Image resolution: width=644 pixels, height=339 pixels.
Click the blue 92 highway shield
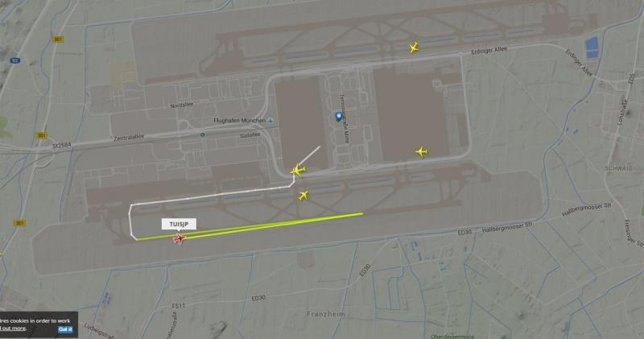pos(15,60)
